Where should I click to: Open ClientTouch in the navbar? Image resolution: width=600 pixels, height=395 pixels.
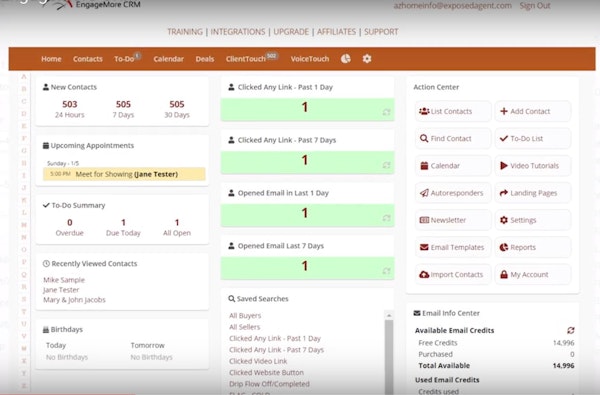tap(246, 59)
